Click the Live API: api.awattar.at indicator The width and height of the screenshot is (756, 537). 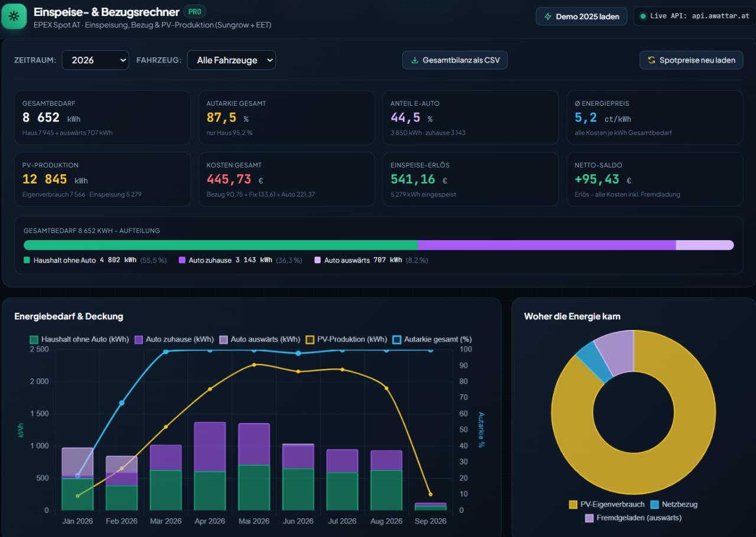pos(694,17)
